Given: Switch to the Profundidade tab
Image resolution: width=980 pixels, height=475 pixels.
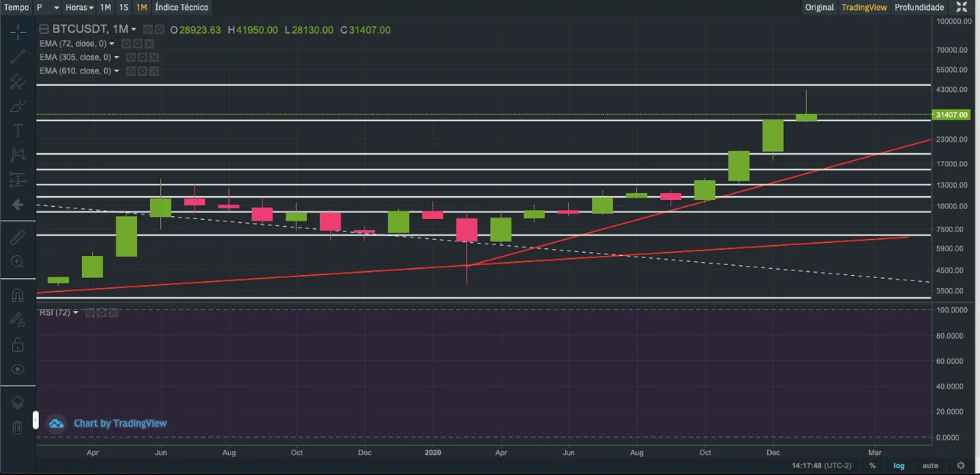Looking at the screenshot, I should (x=920, y=7).
